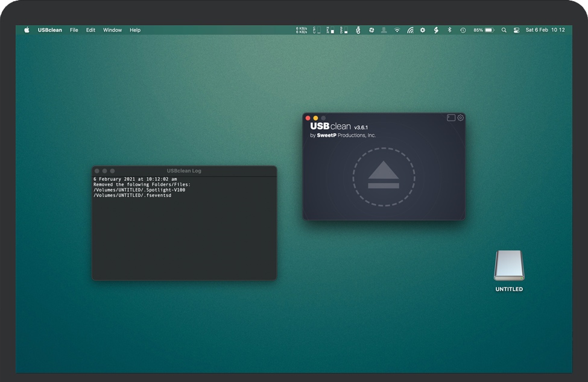Click the Bluetooth icon in menu bar
588x382 pixels.
[x=449, y=30]
